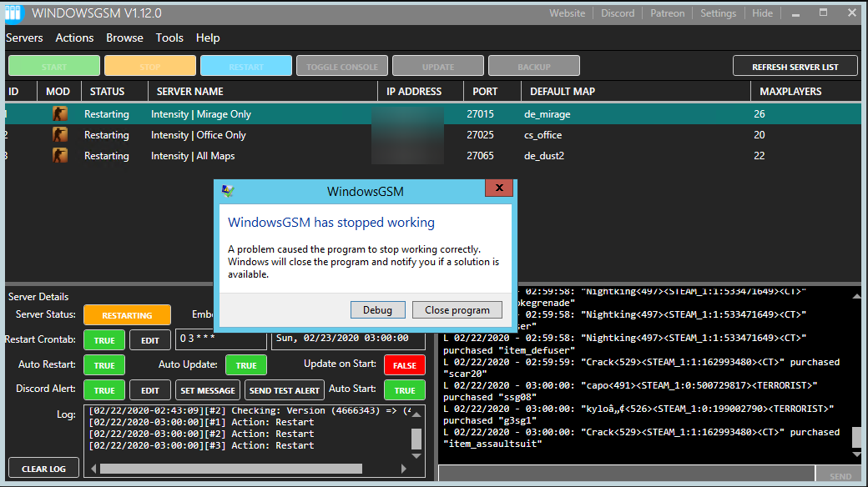
Task: Click the crontab expression input field
Action: pos(222,339)
